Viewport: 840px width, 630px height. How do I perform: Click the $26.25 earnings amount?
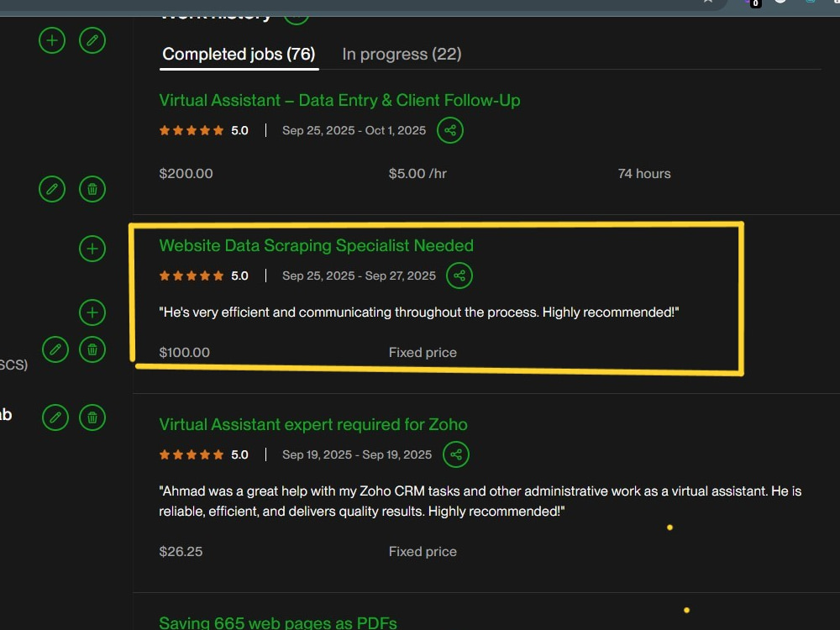pos(181,551)
